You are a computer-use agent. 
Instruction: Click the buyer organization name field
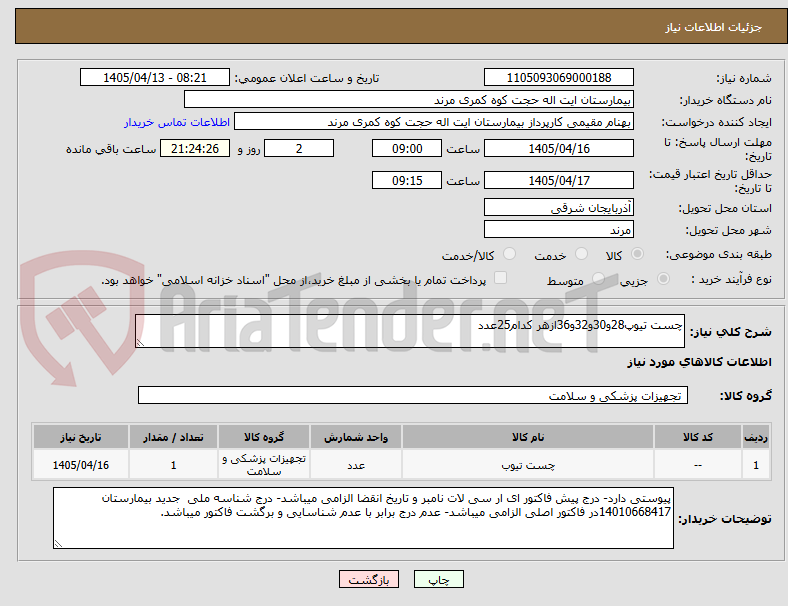(x=409, y=99)
